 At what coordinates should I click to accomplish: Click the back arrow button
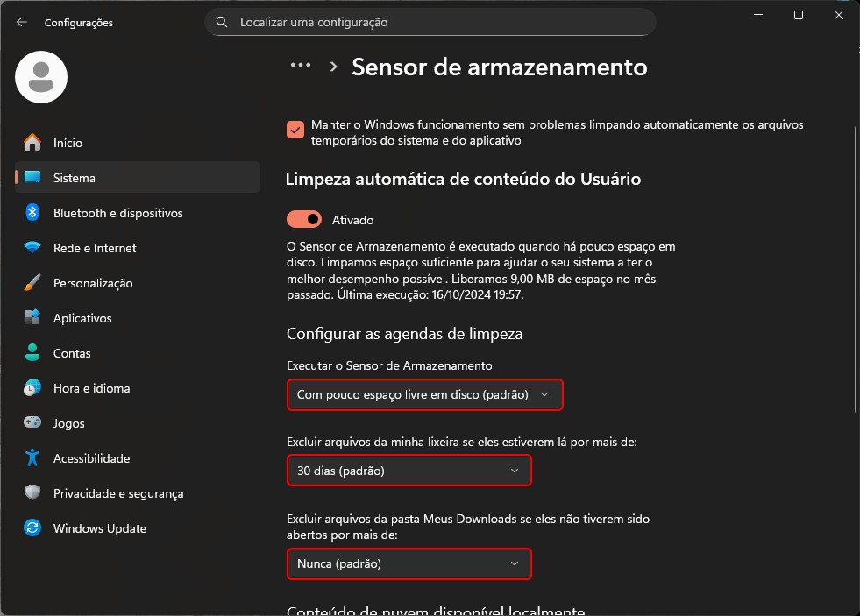tap(21, 22)
